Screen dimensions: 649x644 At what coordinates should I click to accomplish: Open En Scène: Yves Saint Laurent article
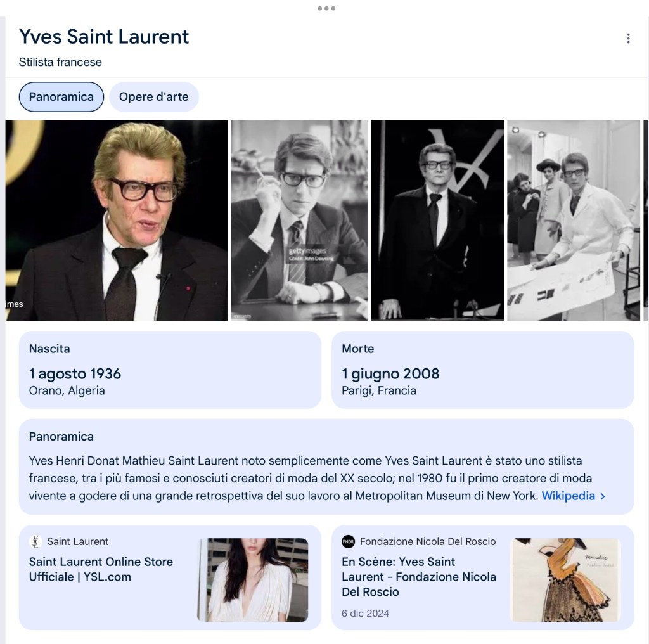(419, 577)
